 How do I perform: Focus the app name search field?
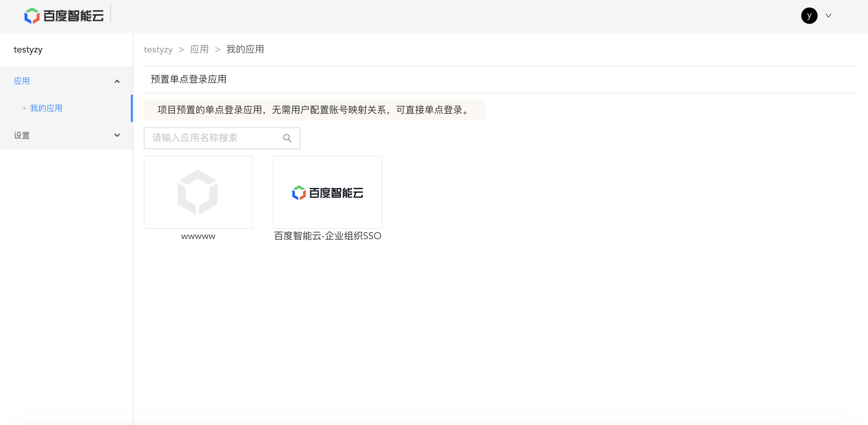222,138
